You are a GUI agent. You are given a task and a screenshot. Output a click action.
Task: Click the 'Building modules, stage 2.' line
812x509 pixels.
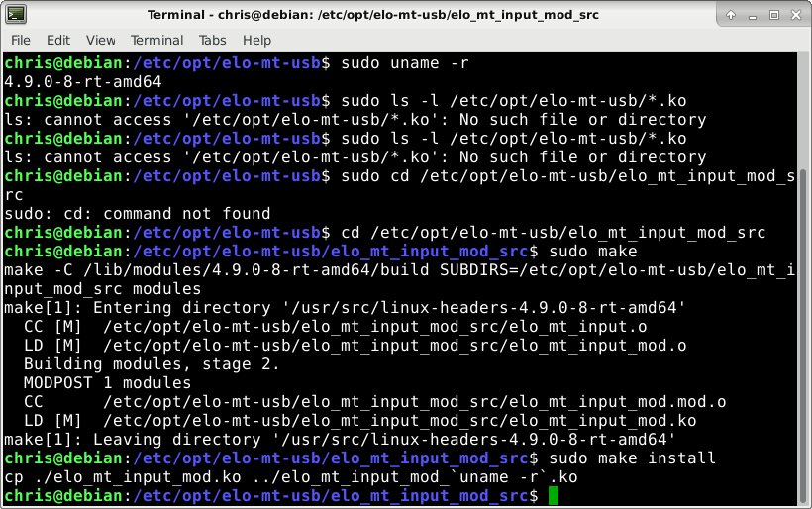coord(152,364)
